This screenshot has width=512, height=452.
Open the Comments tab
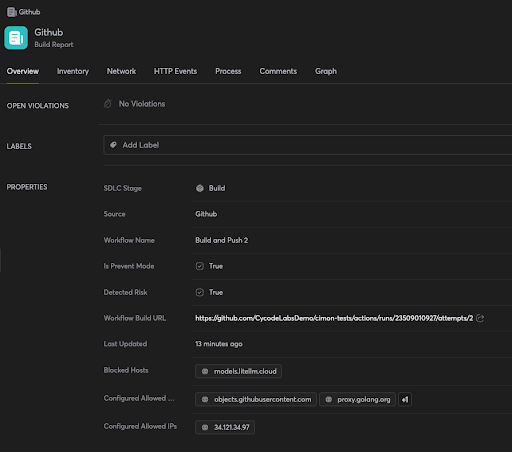[278, 71]
